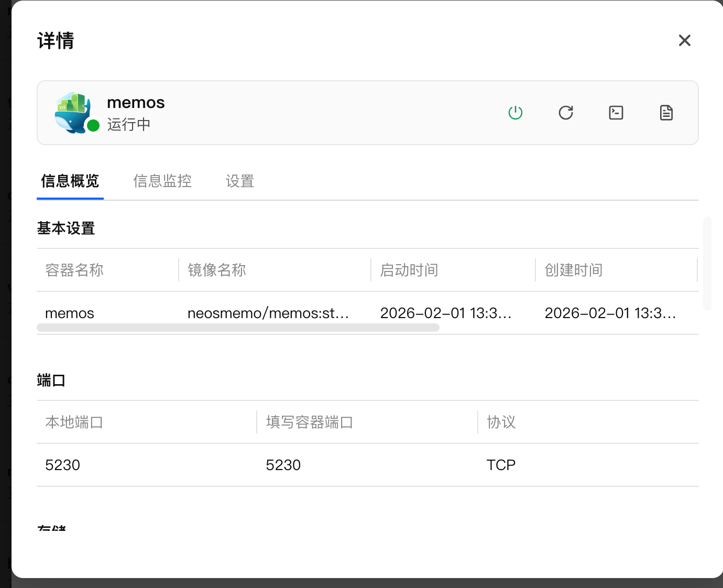Image resolution: width=723 pixels, height=588 pixels.
Task: Click the green power icon for memos
Action: tap(516, 113)
